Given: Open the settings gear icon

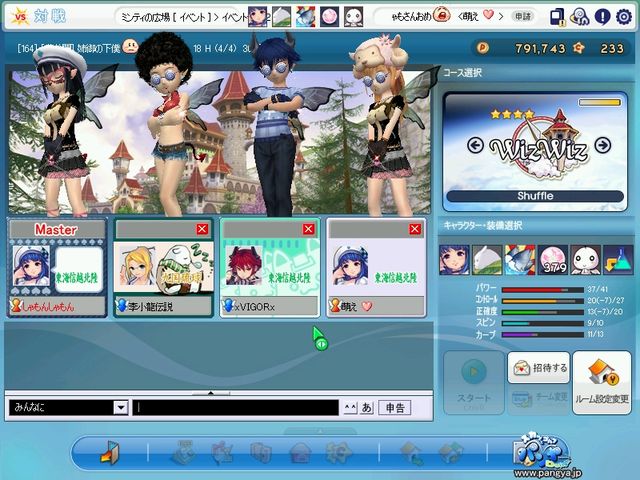Looking at the screenshot, I should pyautogui.click(x=624, y=17).
